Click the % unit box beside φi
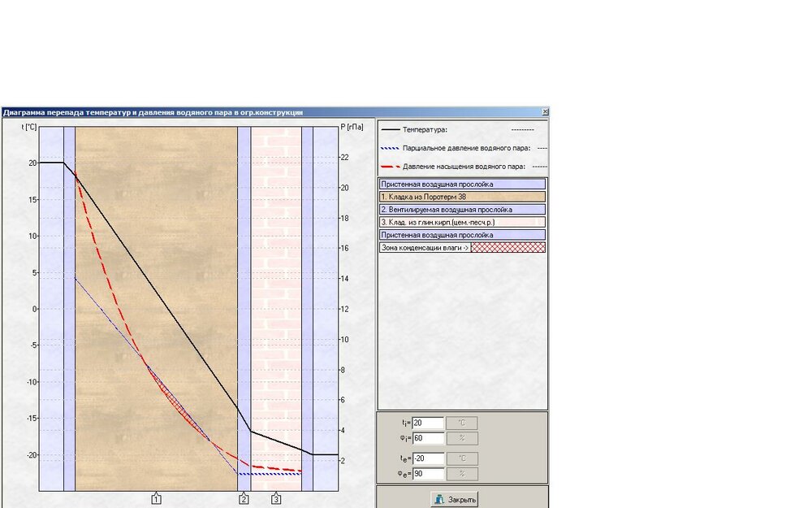This screenshot has width=812, height=508. coord(462,438)
